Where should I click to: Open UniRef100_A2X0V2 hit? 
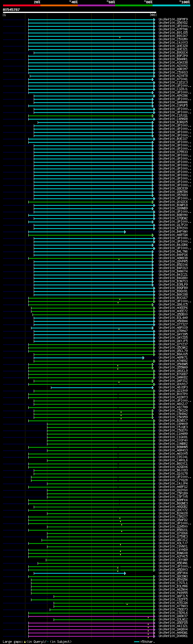(x=173, y=66)
